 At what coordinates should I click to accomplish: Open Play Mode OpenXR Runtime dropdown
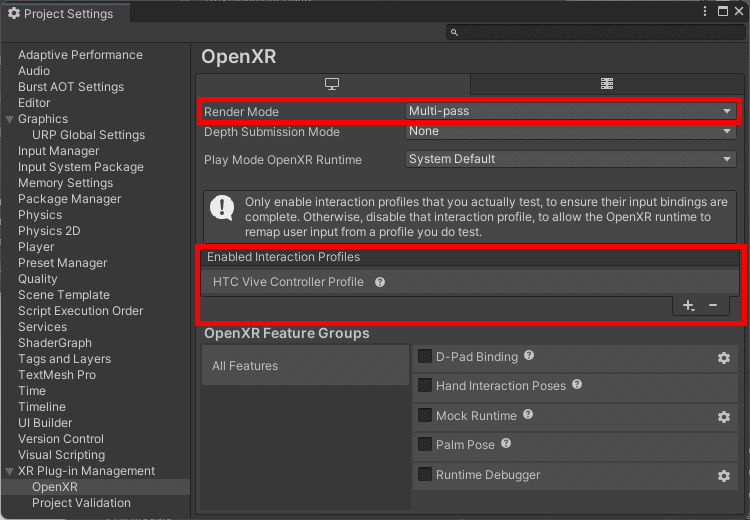point(571,159)
